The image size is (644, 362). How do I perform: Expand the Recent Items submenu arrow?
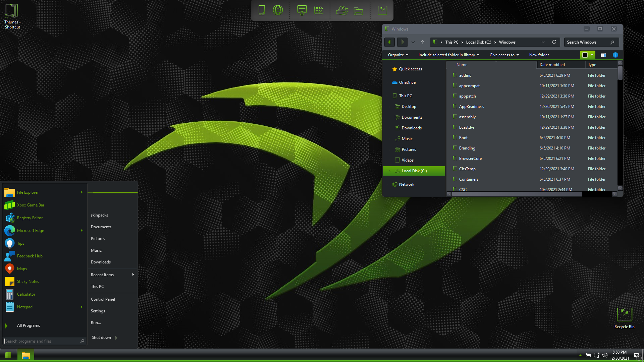(x=133, y=275)
